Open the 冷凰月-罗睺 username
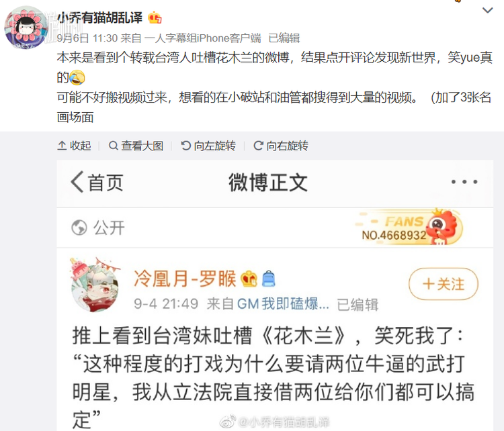Screen dimensions: 504x431 point(185,279)
